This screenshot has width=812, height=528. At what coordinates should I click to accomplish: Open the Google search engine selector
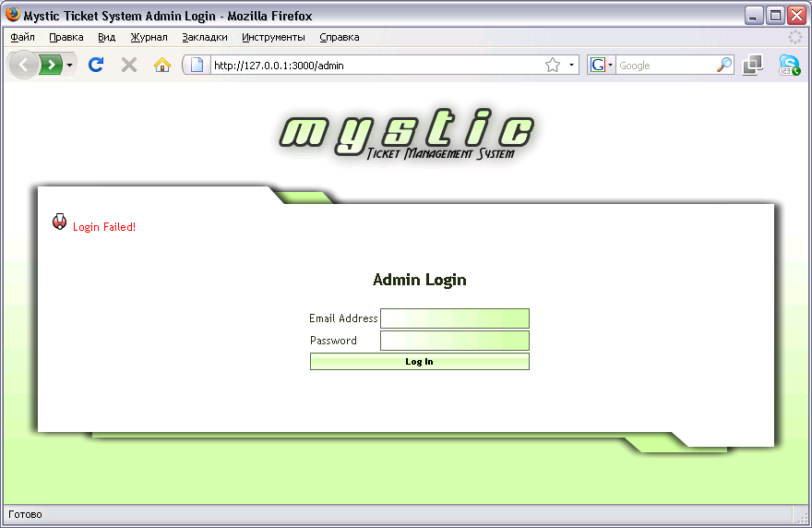click(602, 65)
